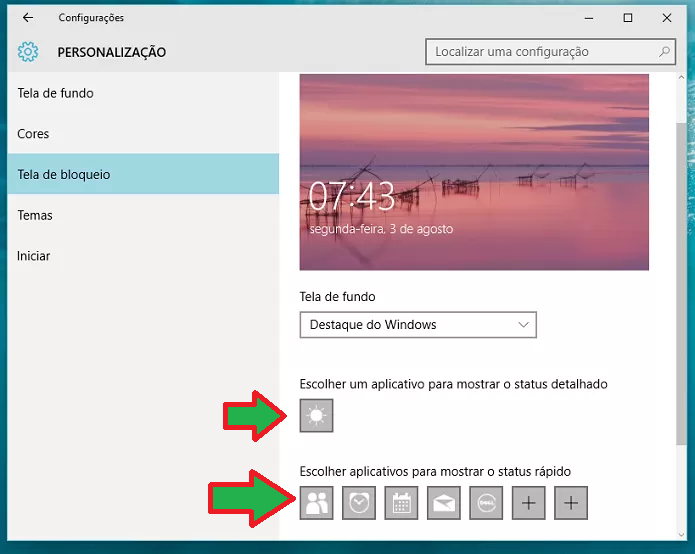The width and height of the screenshot is (695, 554).
Task: Select the Dell quick status icon
Action: [x=486, y=503]
